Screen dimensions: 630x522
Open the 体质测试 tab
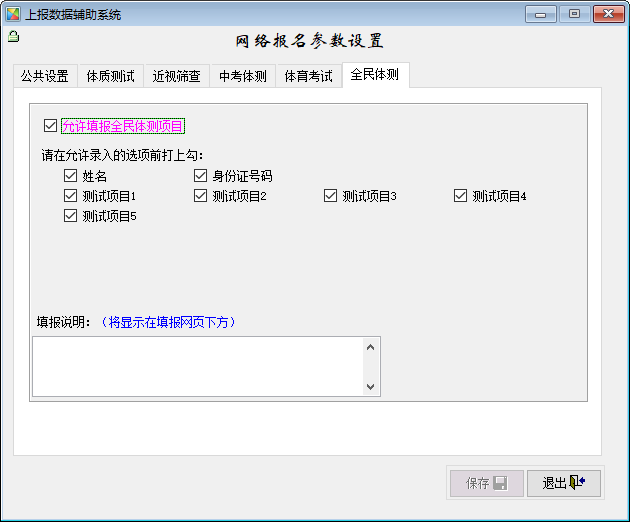pos(110,76)
